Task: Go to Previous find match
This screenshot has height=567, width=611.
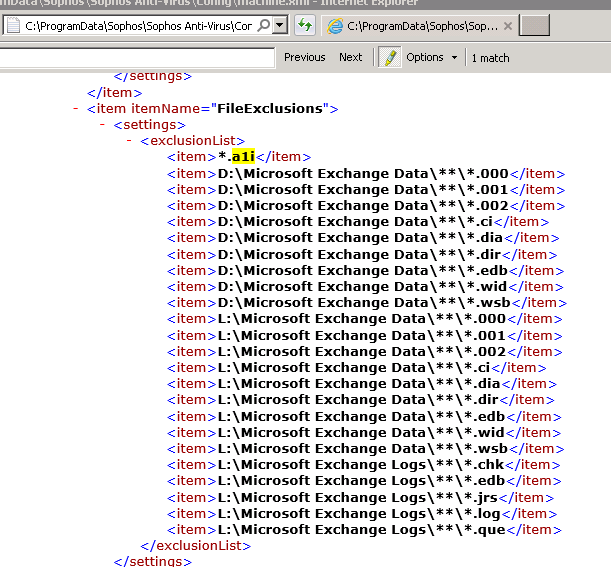Action: 304,57
